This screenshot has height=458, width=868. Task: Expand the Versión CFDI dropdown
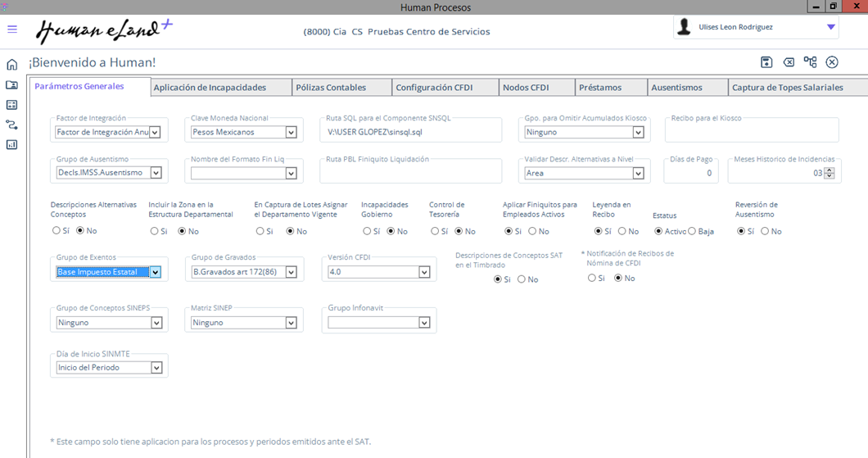(424, 273)
